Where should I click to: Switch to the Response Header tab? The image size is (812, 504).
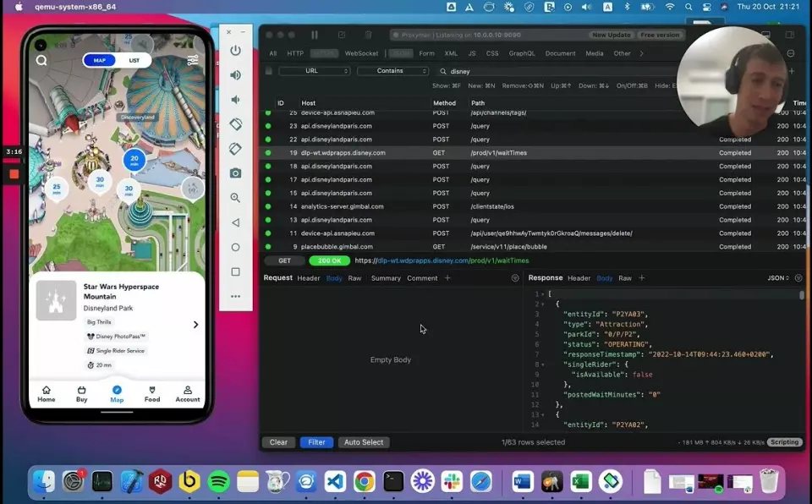pos(579,278)
